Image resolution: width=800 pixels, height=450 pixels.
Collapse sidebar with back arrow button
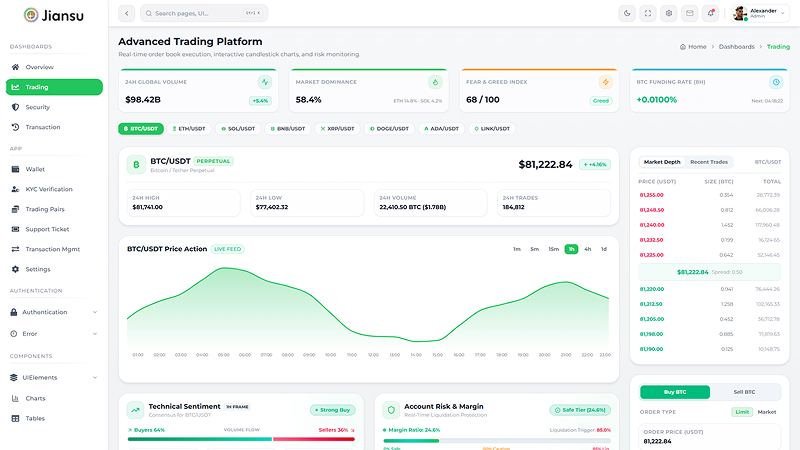coord(127,13)
